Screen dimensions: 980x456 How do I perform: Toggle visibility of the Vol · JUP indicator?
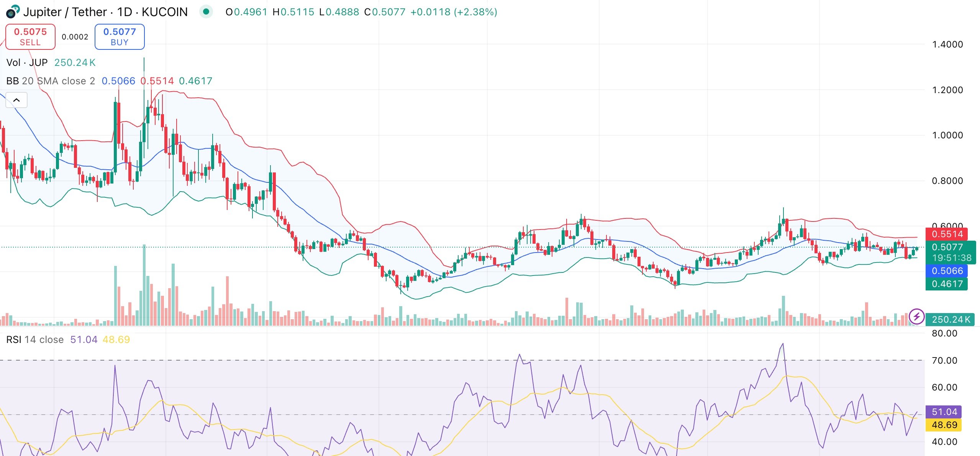[27, 62]
